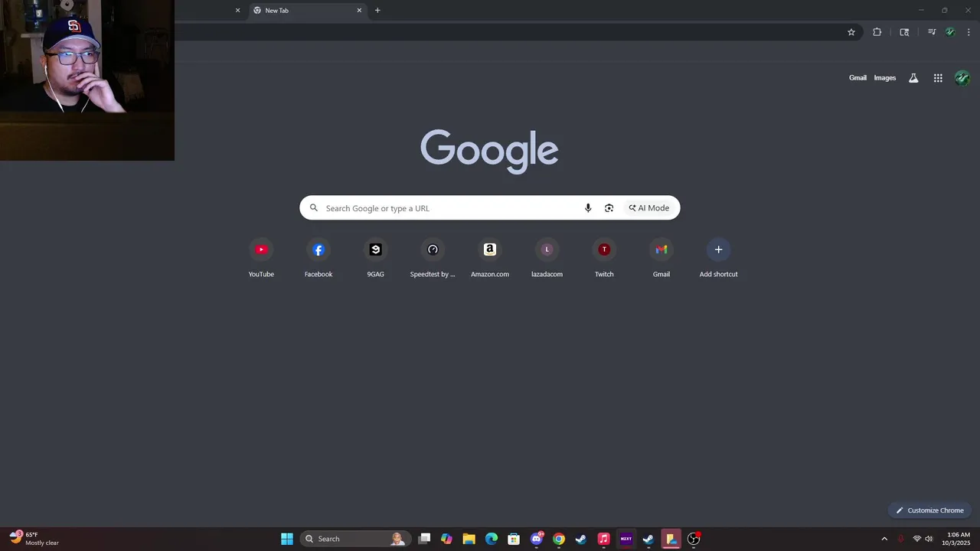The height and width of the screenshot is (551, 980).
Task: Click the magnifier icon in the search box
Action: [313, 208]
